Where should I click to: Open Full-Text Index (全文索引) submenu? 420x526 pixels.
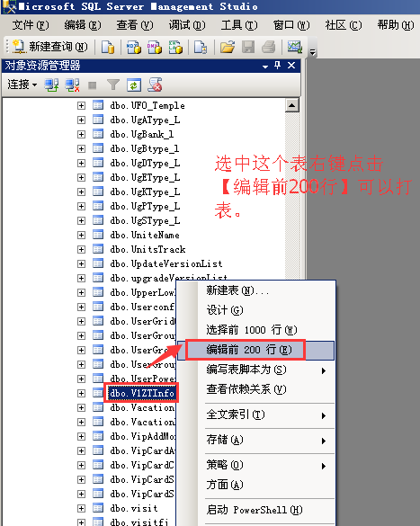pos(255,415)
